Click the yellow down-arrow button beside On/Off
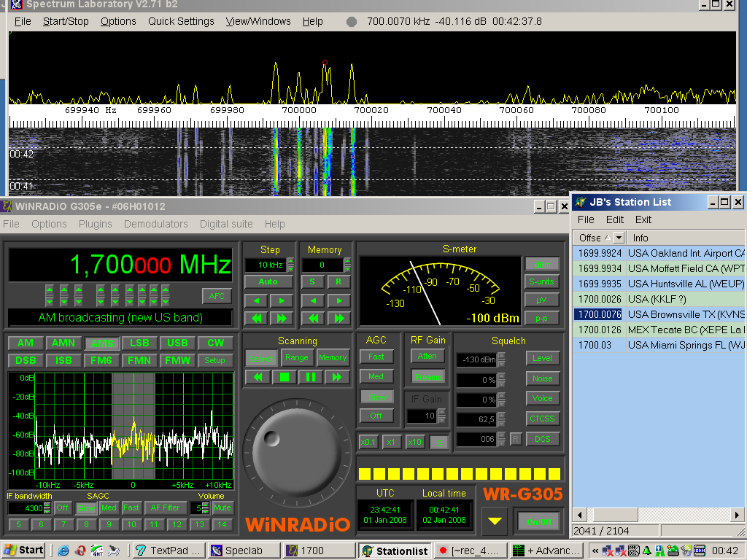The height and width of the screenshot is (560, 747). coord(495,521)
